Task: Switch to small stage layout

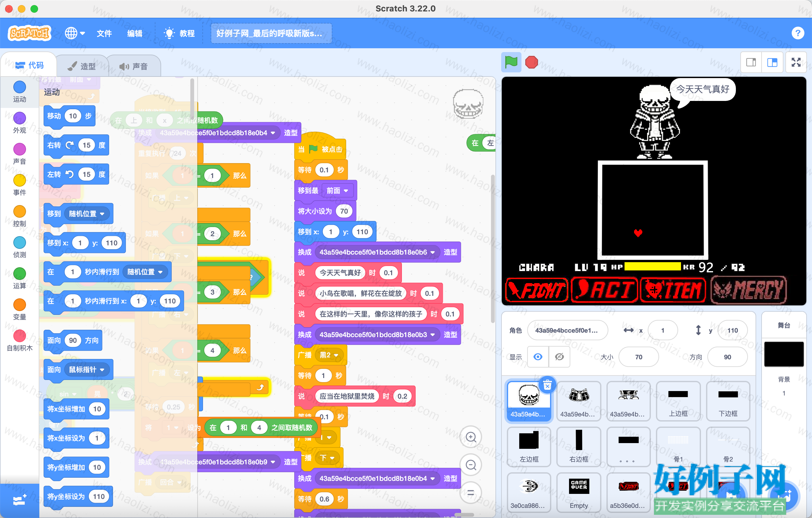Action: tap(751, 62)
